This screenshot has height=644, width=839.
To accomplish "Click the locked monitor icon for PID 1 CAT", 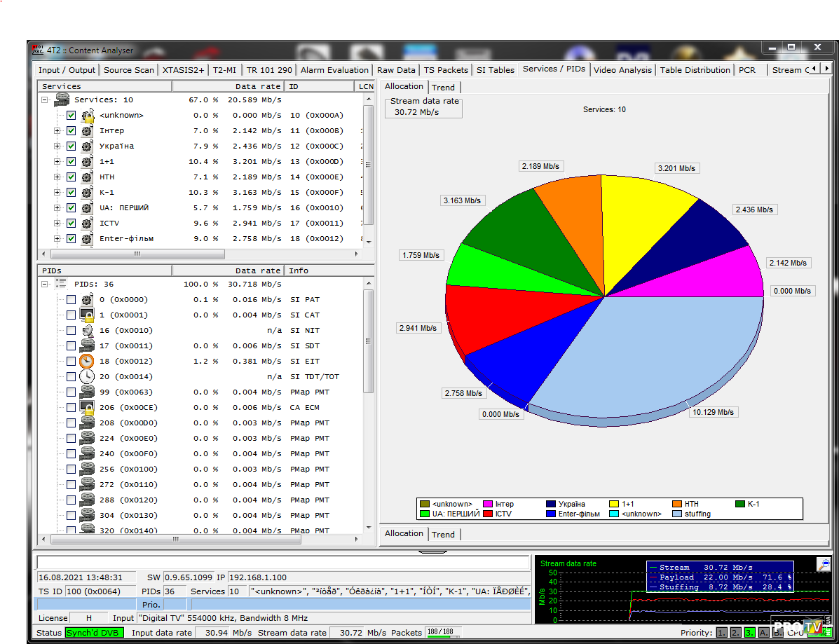I will 87,315.
